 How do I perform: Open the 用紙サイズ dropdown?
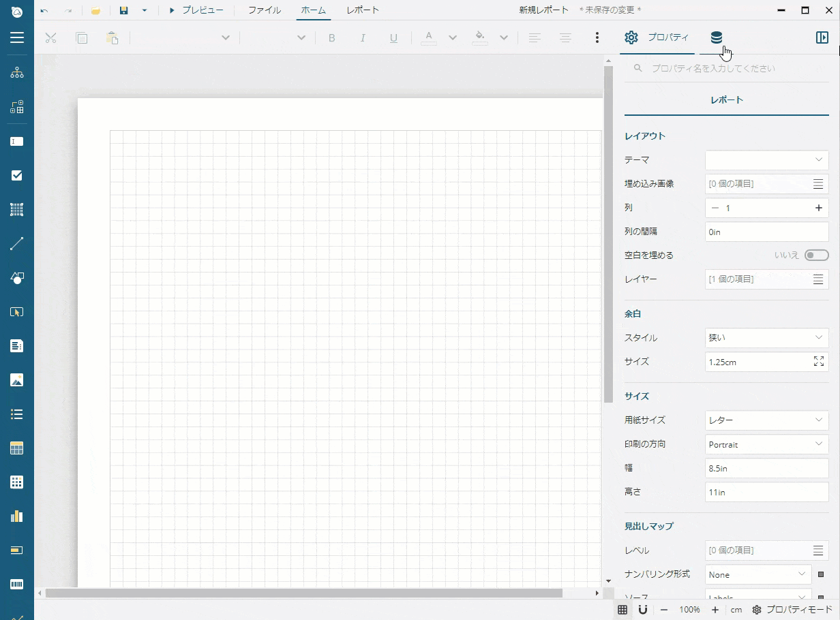click(x=767, y=420)
